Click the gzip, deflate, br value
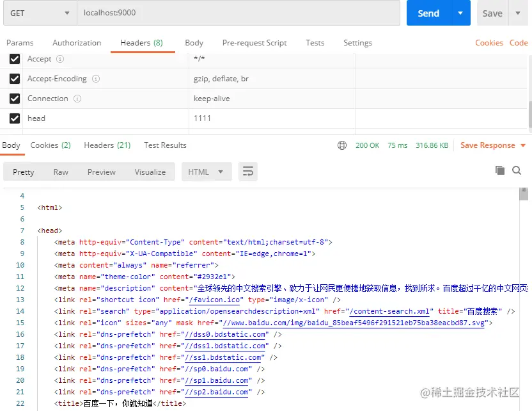Image resolution: width=532 pixels, height=411 pixels. (221, 79)
